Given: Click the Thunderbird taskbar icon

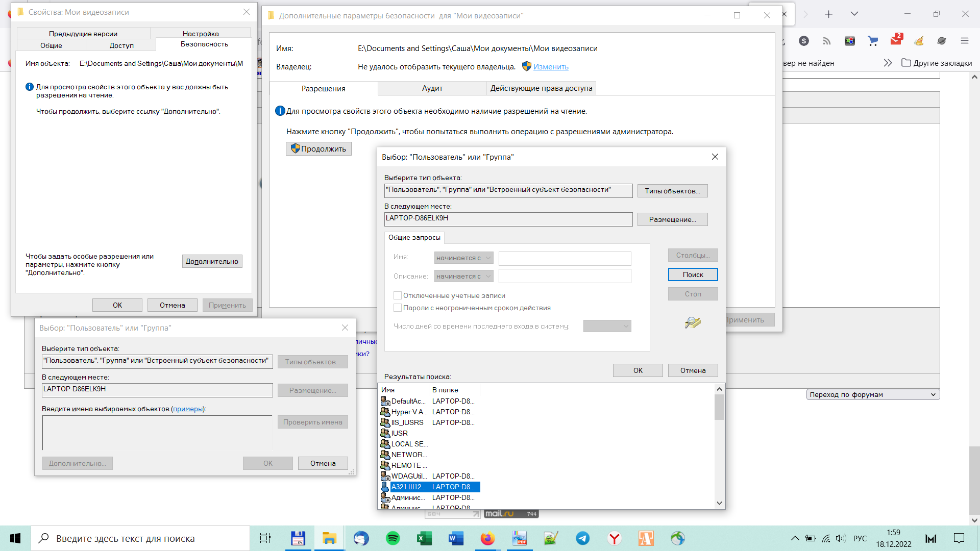Looking at the screenshot, I should pyautogui.click(x=361, y=538).
